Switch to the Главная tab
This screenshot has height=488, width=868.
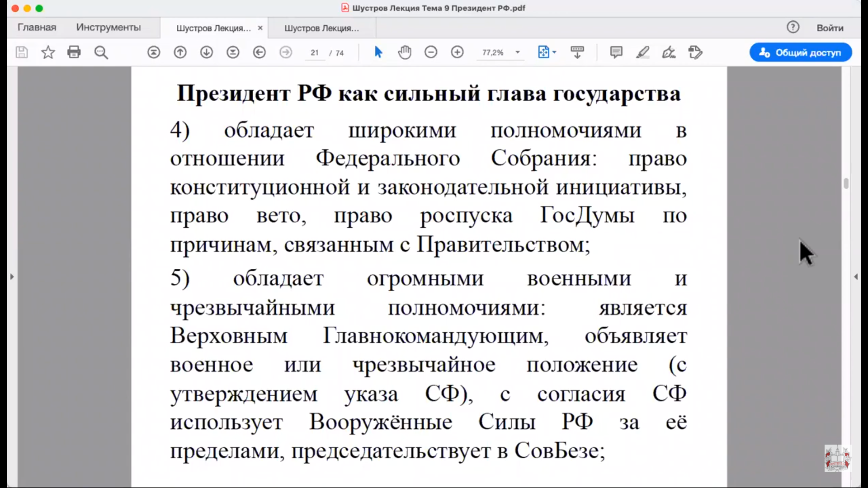click(37, 27)
